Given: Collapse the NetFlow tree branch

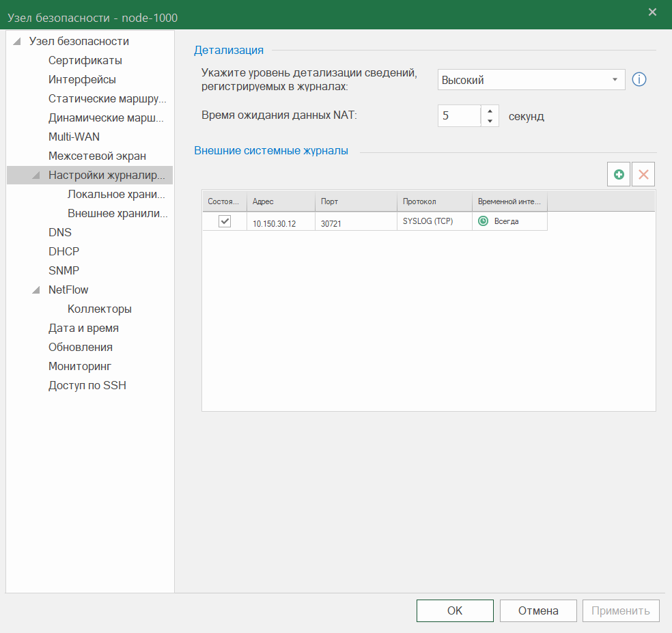Looking at the screenshot, I should click(35, 290).
